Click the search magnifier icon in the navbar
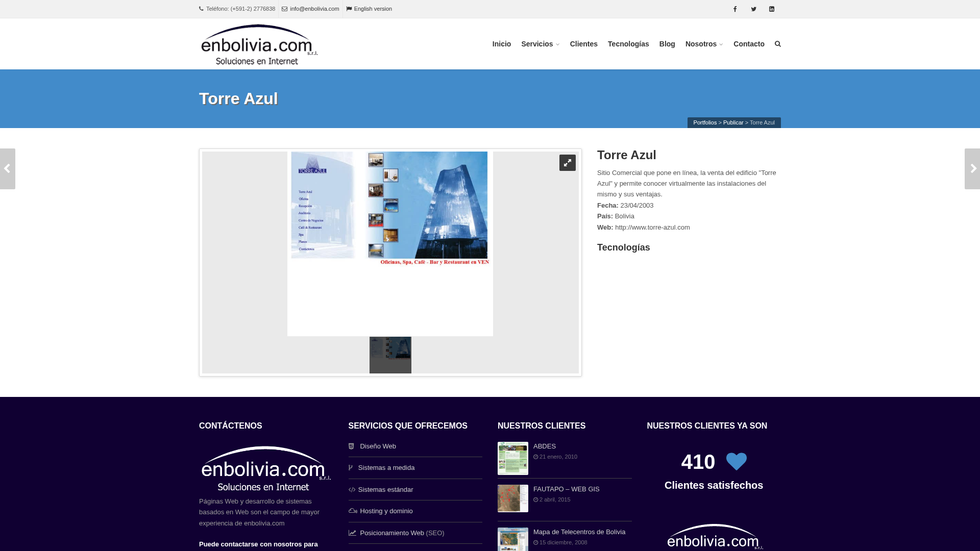Viewport: 980px width, 551px height. 777,44
